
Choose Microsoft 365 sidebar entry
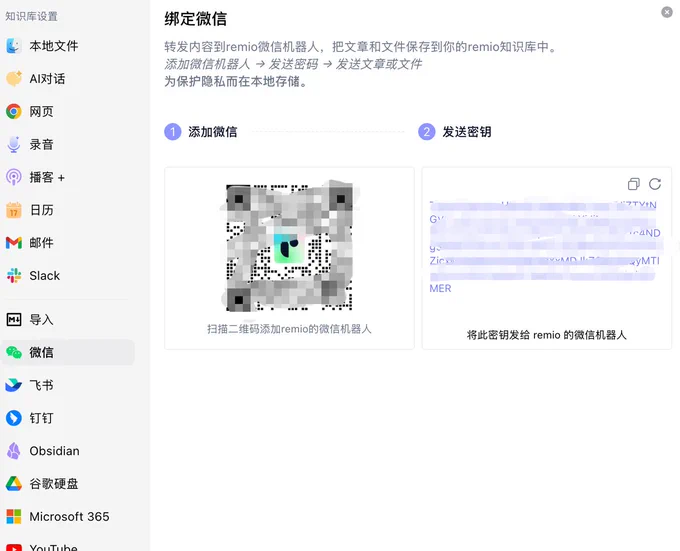[69, 516]
